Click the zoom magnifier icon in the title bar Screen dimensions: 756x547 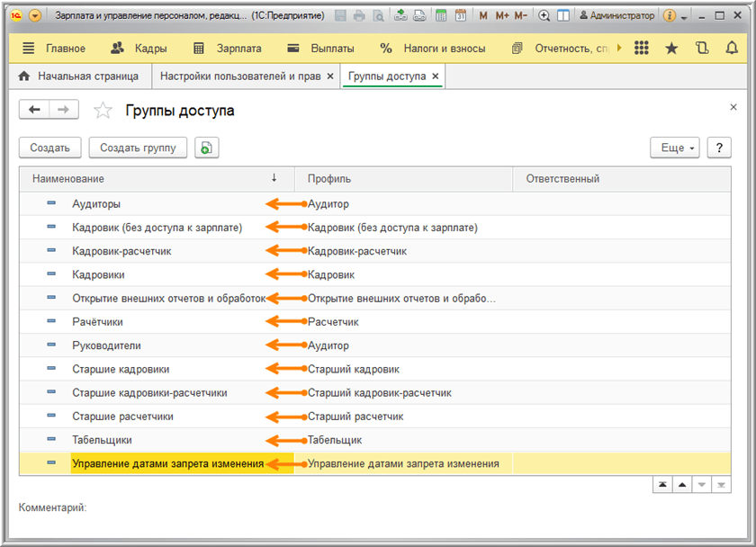point(544,16)
